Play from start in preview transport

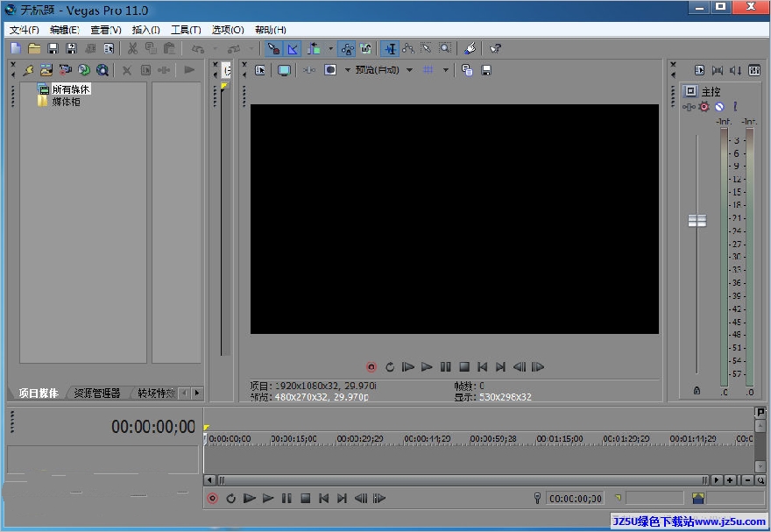tap(407, 367)
